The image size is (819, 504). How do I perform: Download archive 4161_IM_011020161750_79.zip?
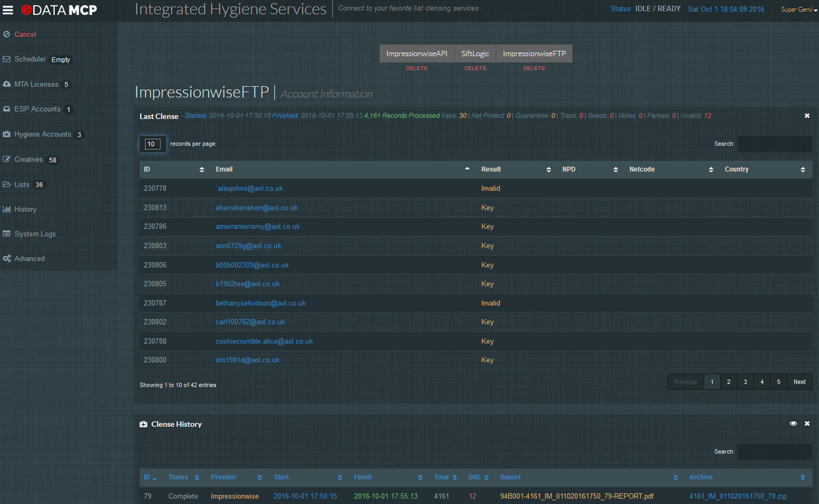(x=738, y=496)
